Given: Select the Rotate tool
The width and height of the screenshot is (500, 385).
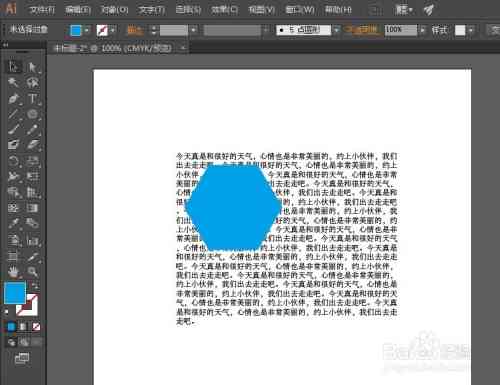Looking at the screenshot, I should (x=13, y=161).
